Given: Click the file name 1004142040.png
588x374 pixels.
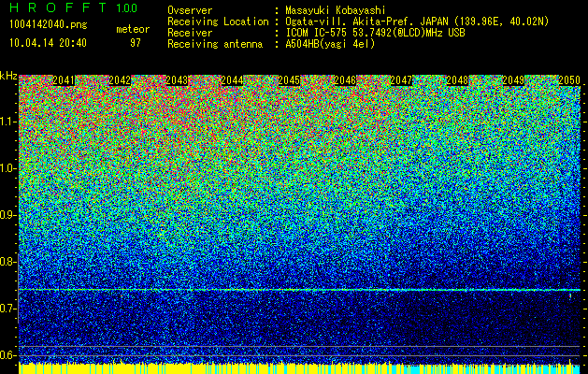Looking at the screenshot, I should click(x=49, y=24).
